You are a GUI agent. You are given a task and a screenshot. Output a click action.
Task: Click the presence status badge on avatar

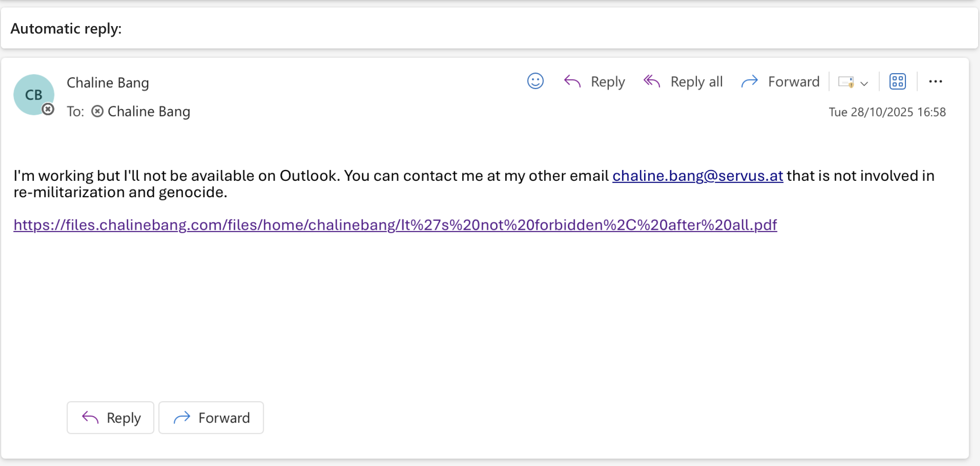click(x=48, y=110)
